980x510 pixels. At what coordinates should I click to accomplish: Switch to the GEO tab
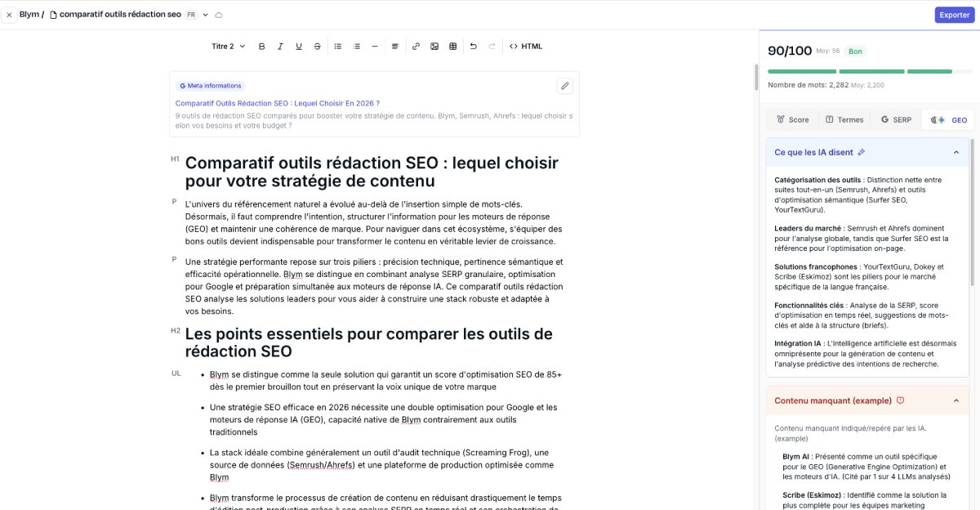tap(948, 119)
